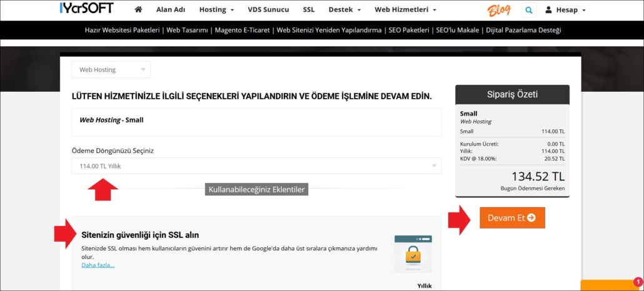Viewport: 644px width, 291px height.
Task: Click the Kurulum Ücreti line
Action: pyautogui.click(x=512, y=144)
